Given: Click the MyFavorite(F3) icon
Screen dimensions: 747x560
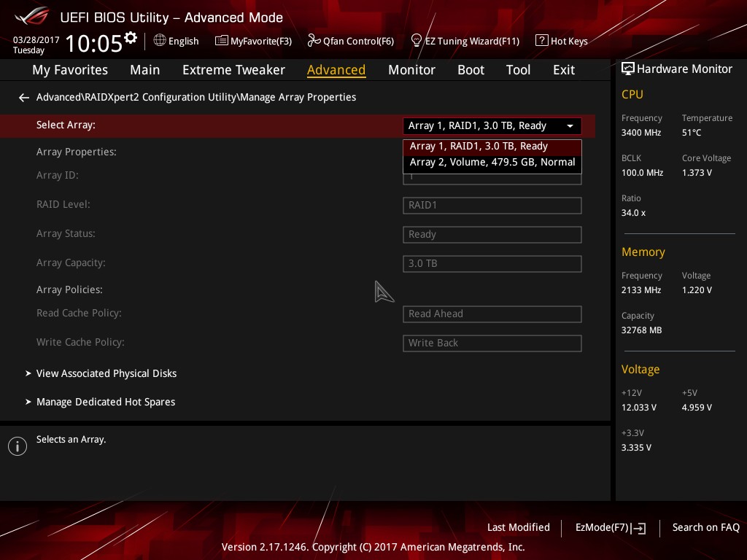Looking at the screenshot, I should (221, 41).
